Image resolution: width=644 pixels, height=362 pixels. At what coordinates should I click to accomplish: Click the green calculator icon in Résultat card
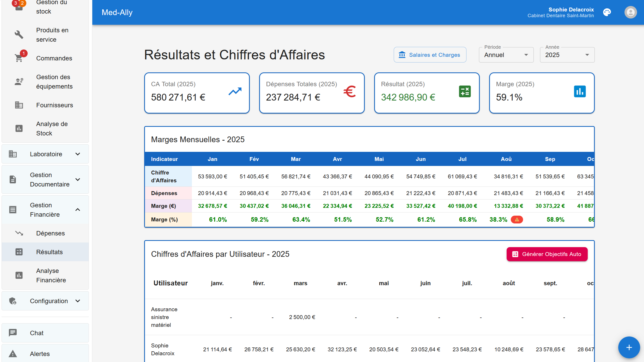(x=465, y=91)
